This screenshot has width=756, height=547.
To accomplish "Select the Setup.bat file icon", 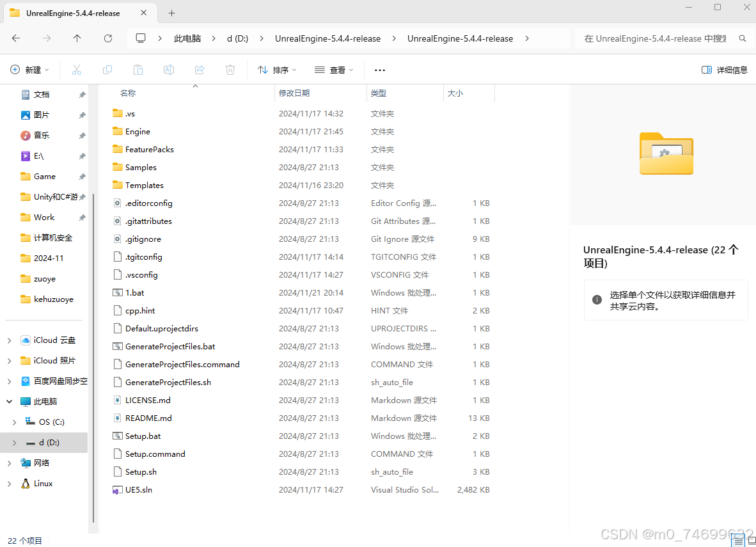I will (x=117, y=436).
